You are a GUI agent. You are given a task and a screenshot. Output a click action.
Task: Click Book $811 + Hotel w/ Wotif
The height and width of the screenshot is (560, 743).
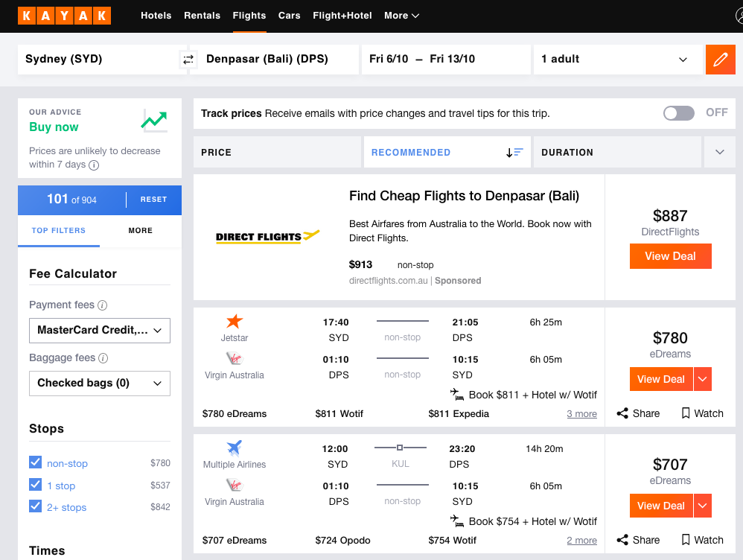(x=532, y=395)
